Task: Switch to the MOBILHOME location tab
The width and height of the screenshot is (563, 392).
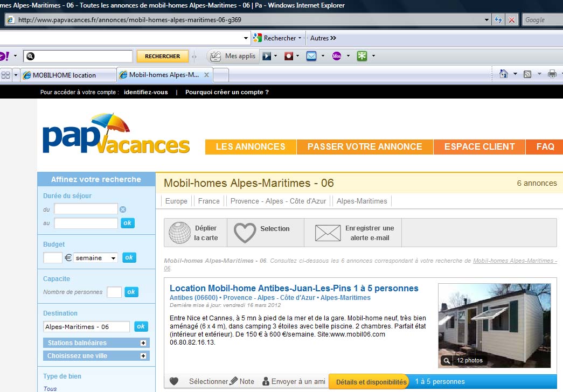Action: pos(68,75)
